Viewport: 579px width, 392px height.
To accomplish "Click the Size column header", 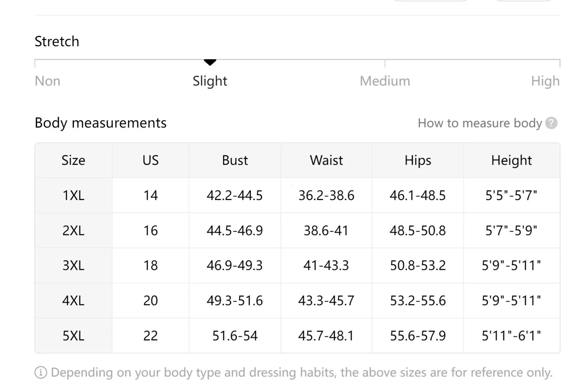I will point(73,160).
